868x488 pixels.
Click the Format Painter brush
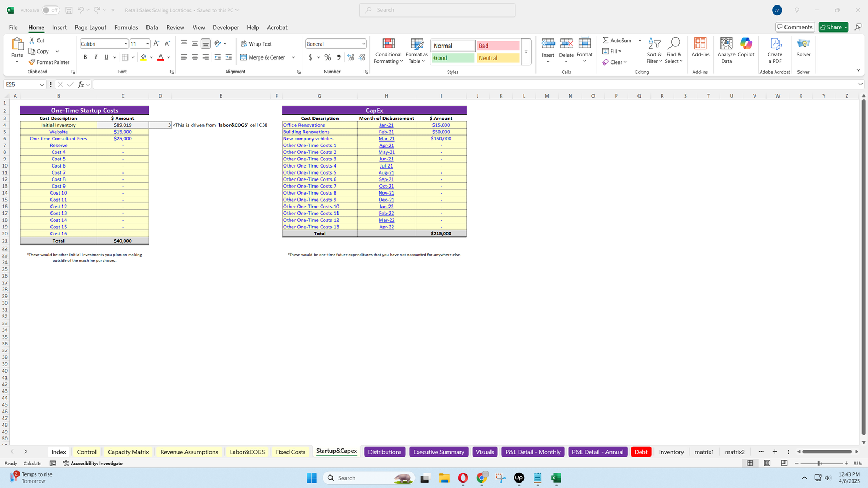pyautogui.click(x=33, y=62)
